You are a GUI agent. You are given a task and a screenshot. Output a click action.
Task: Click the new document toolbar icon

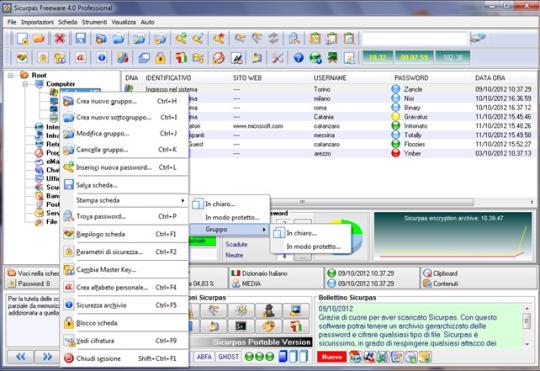[x=22, y=39]
